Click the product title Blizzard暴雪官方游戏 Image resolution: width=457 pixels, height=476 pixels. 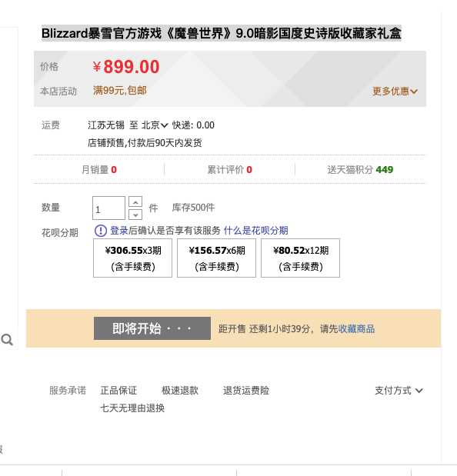pyautogui.click(x=222, y=33)
